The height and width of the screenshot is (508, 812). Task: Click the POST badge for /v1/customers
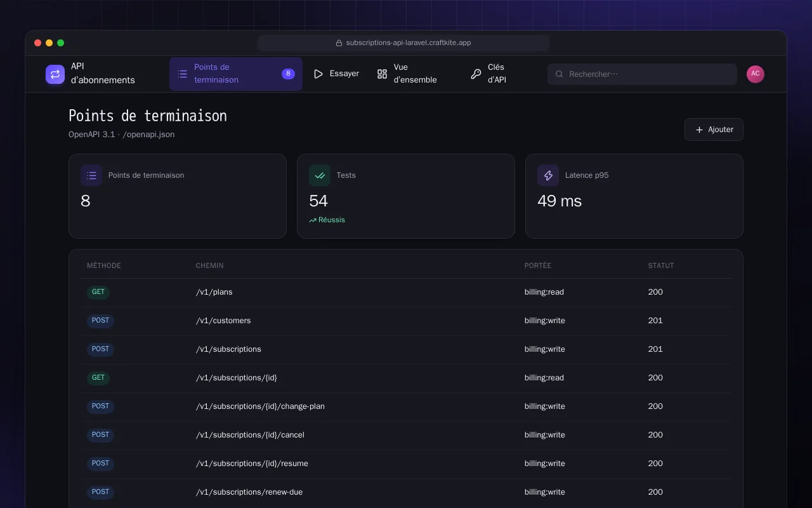click(x=100, y=321)
